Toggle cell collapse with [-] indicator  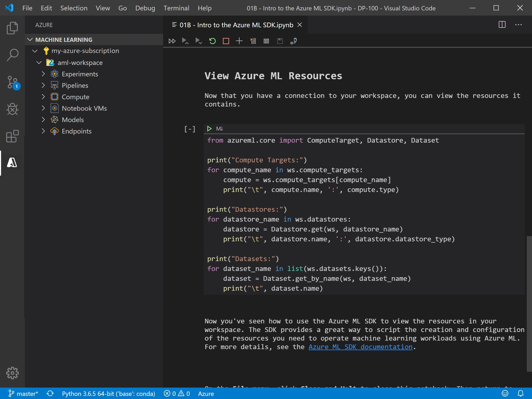190,129
